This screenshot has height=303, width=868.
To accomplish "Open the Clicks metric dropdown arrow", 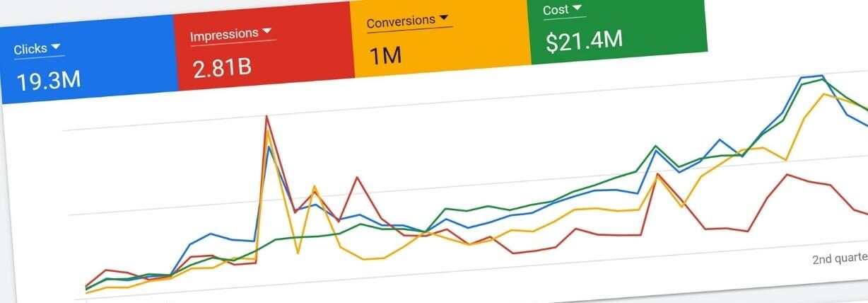I will [x=57, y=47].
